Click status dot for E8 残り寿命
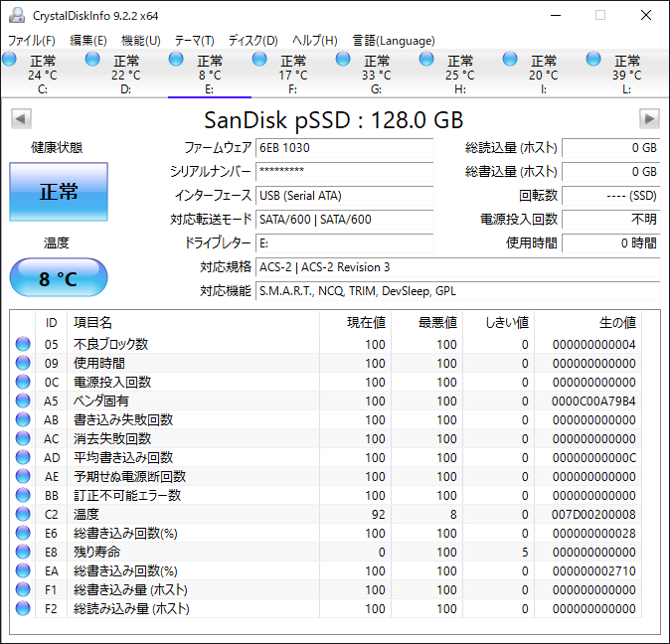Screen dimensions: 670x644 (x=23, y=552)
